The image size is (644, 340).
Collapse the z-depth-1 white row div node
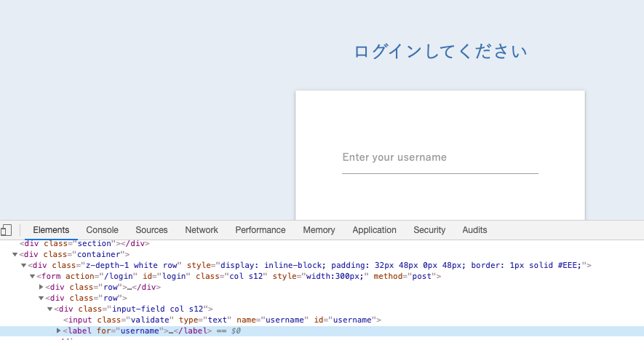pyautogui.click(x=23, y=266)
